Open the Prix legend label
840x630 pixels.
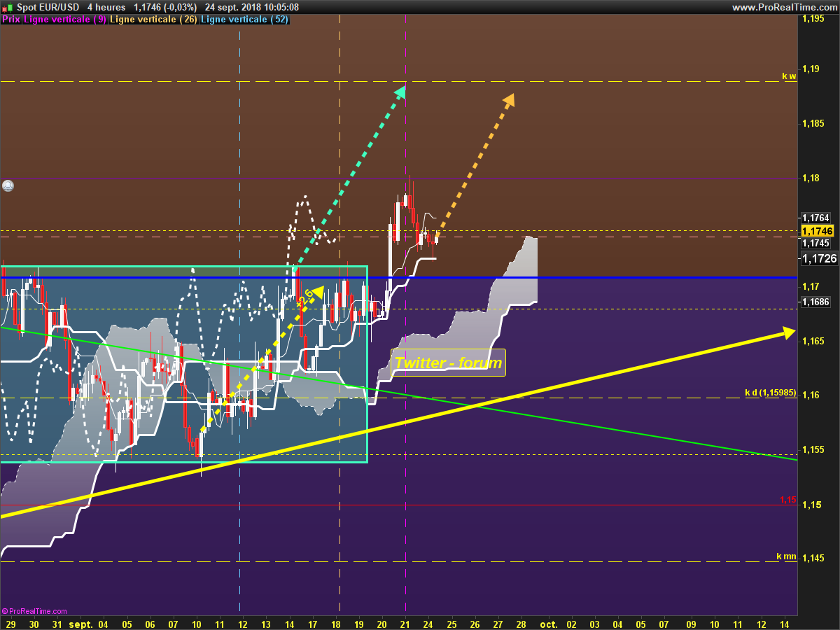(x=11, y=20)
